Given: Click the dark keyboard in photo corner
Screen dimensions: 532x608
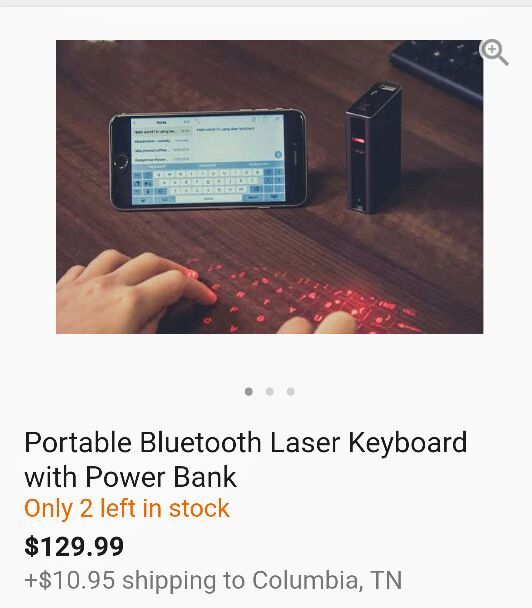Looking at the screenshot, I should 438,68.
